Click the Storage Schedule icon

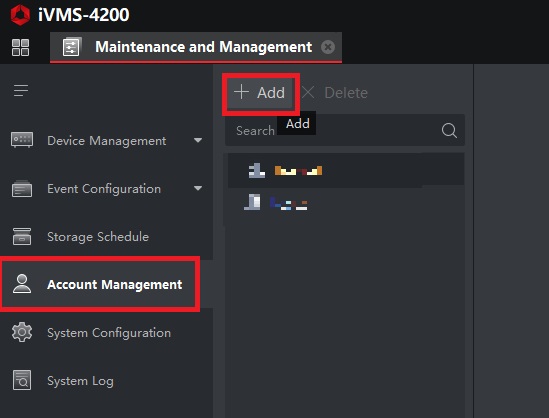tap(22, 236)
